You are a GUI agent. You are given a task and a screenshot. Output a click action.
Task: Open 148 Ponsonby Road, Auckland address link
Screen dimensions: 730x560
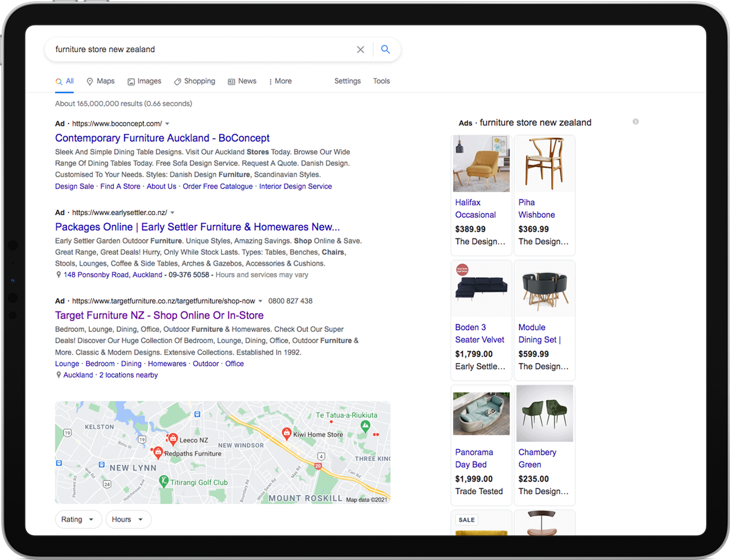113,275
